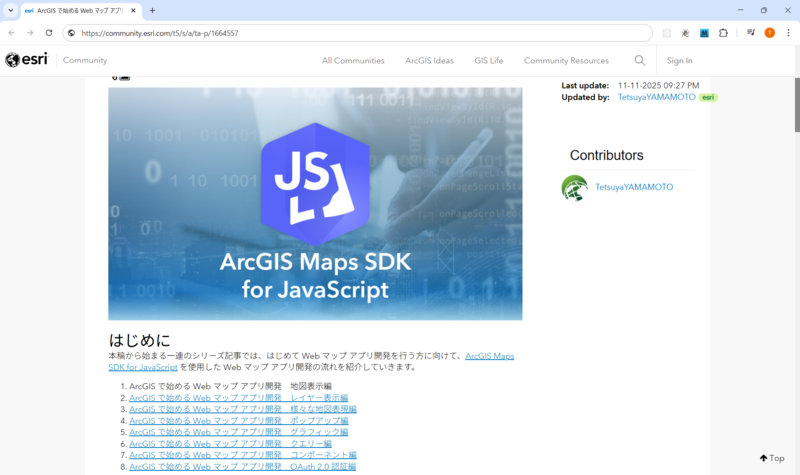Image resolution: width=800 pixels, height=475 pixels.
Task: Open the media control playlist icon
Action: click(x=751, y=33)
